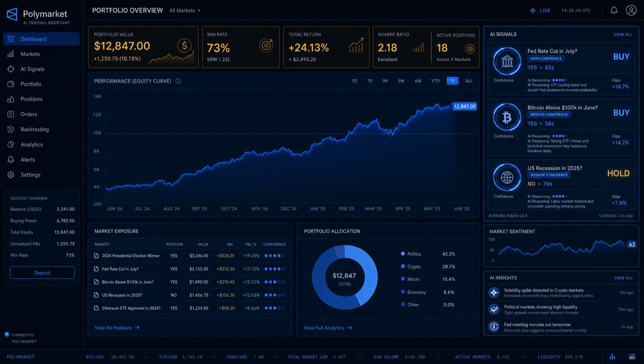Click the info icon next to Performance title
The height and width of the screenshot is (364, 644).
pos(178,81)
